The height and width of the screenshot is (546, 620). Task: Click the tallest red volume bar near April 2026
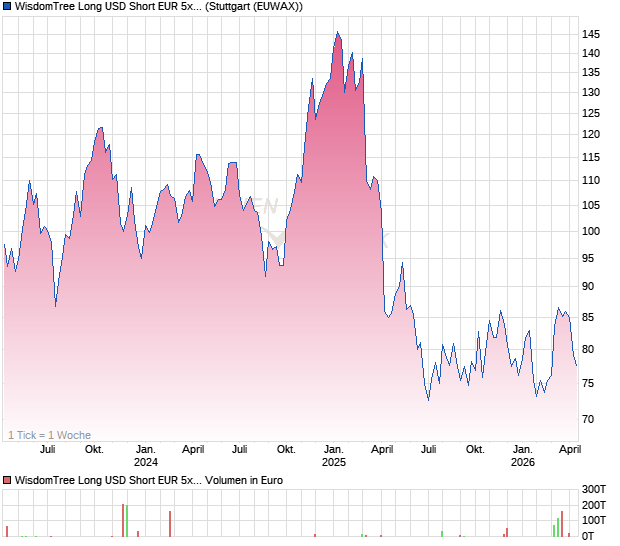click(562, 524)
